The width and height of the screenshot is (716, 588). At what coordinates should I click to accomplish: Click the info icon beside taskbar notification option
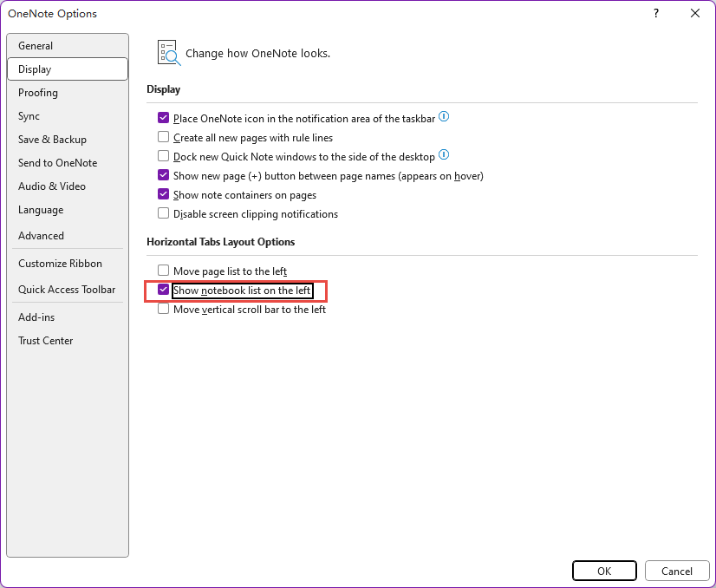pyautogui.click(x=444, y=117)
